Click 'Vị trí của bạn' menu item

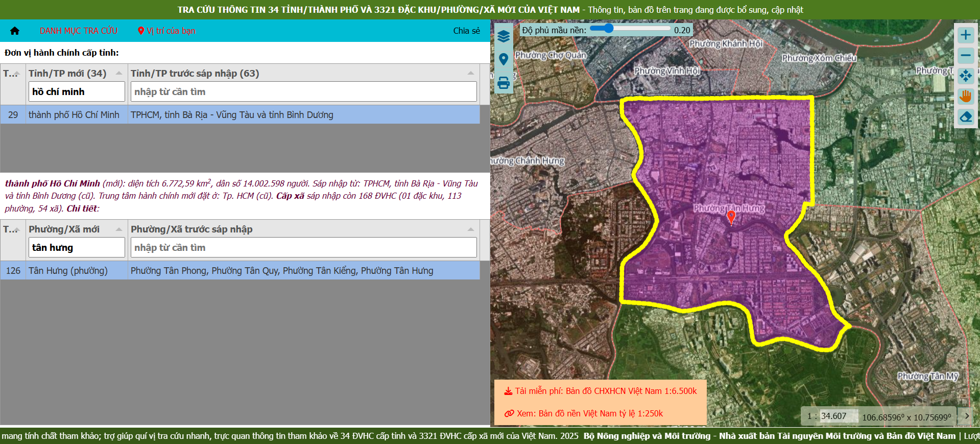point(167,31)
